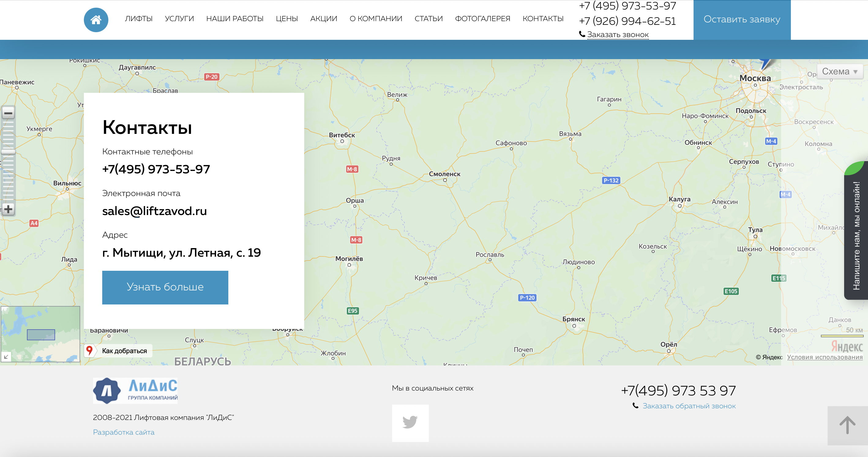Click the Условия использования link on map
This screenshot has height=457, width=868.
(x=825, y=357)
